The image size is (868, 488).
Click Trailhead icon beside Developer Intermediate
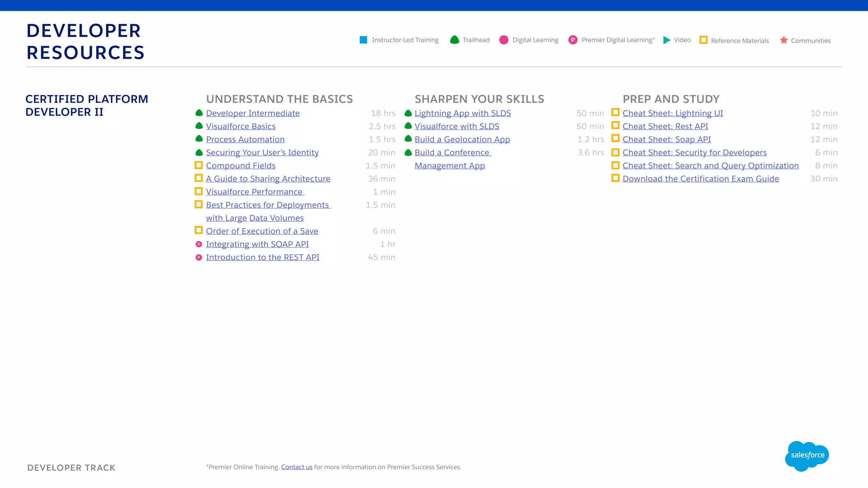[x=199, y=113]
